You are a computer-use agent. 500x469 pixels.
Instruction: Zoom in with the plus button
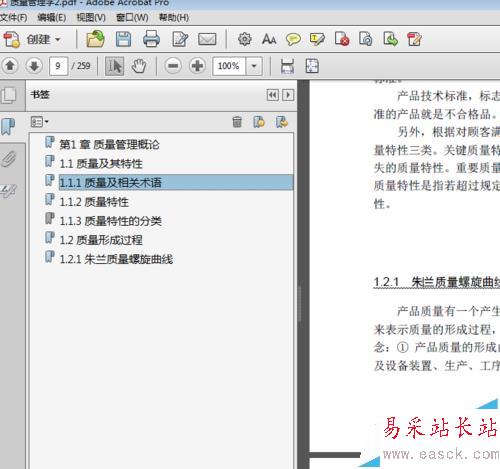(x=197, y=66)
